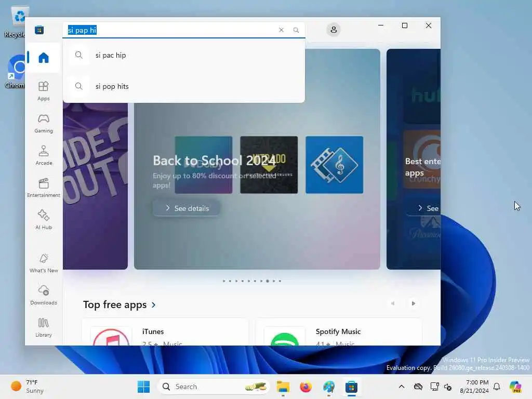The width and height of the screenshot is (532, 399).
Task: Open the Windows Start menu
Action: pos(143,387)
